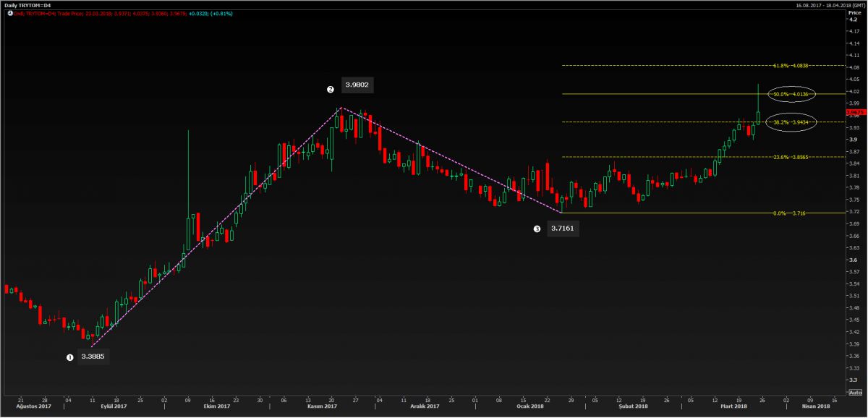The width and height of the screenshot is (868, 418).
Task: Select the rightmost green candlestick
Action: click(757, 105)
